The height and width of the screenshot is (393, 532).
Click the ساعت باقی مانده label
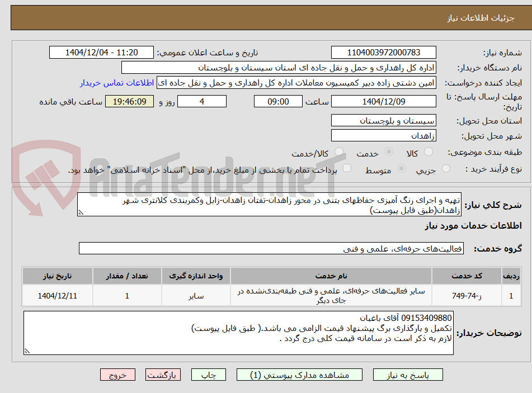70,102
